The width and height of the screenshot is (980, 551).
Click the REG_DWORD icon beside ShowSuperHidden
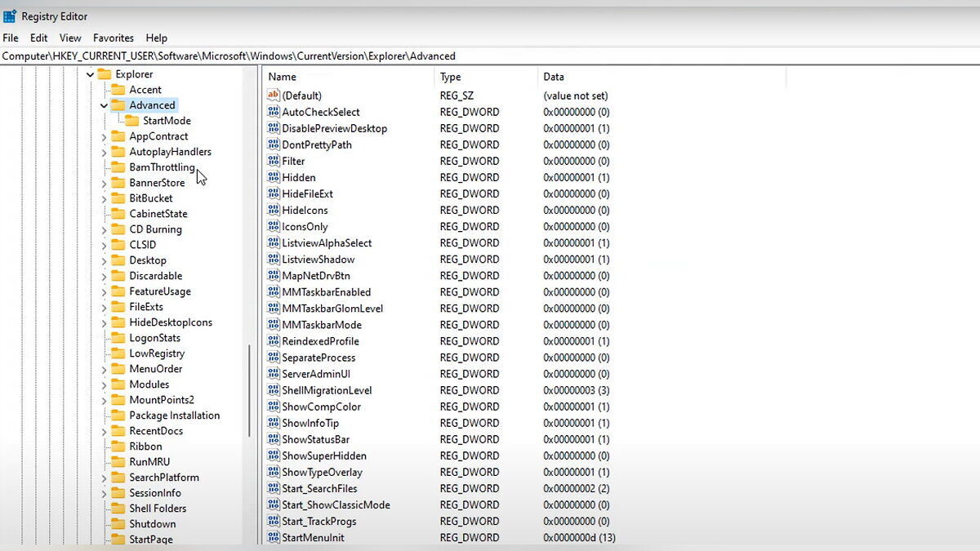274,455
